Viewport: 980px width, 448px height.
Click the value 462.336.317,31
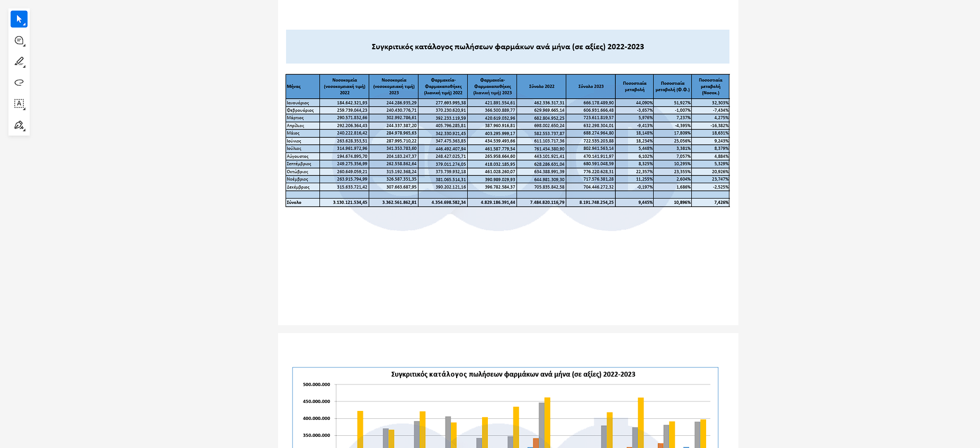point(549,103)
